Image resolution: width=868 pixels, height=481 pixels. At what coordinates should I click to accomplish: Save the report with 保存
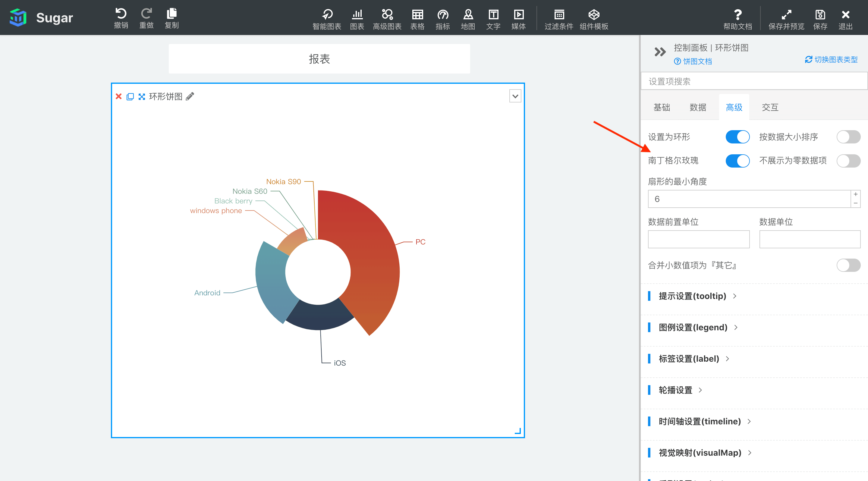coord(820,19)
